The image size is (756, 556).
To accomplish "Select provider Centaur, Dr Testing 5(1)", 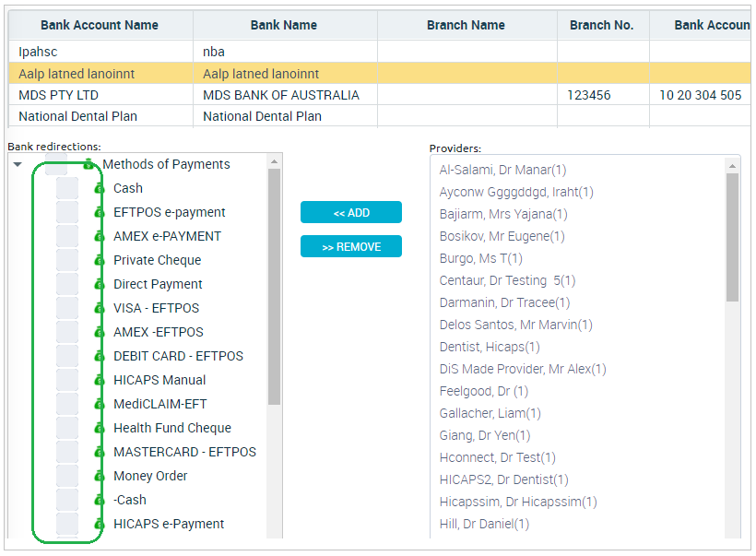I will point(507,280).
